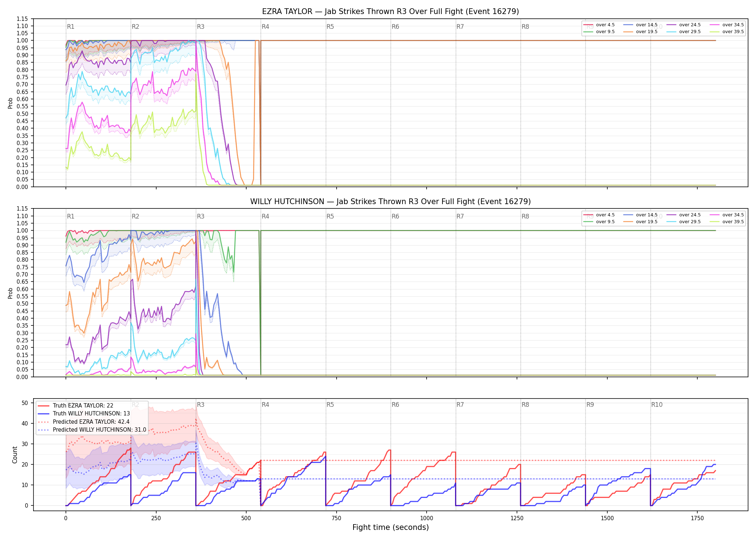Click the 'Count' y-axis label

15,455
